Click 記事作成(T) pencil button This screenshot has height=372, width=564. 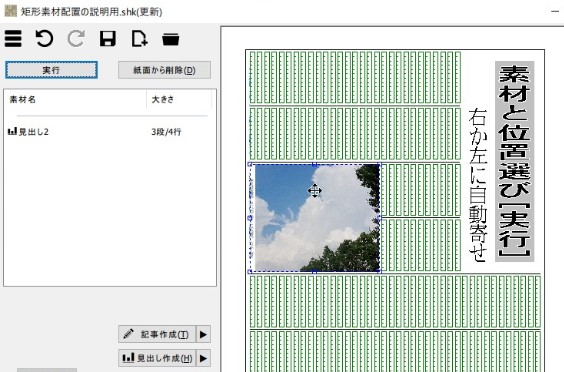(157, 334)
